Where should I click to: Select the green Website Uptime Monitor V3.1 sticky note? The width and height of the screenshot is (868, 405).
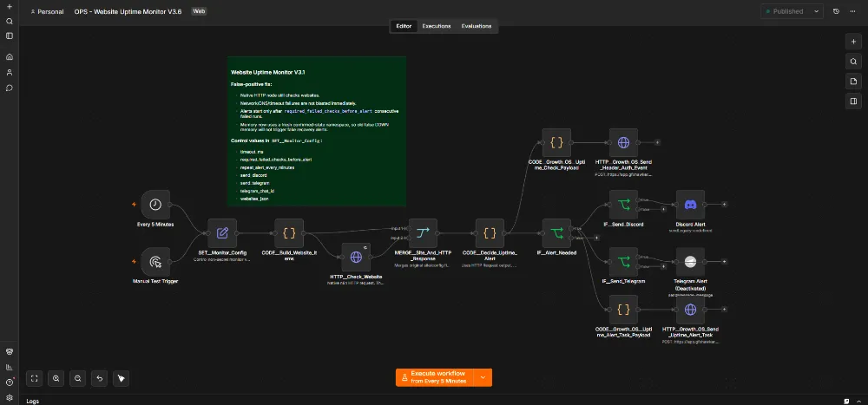point(316,131)
